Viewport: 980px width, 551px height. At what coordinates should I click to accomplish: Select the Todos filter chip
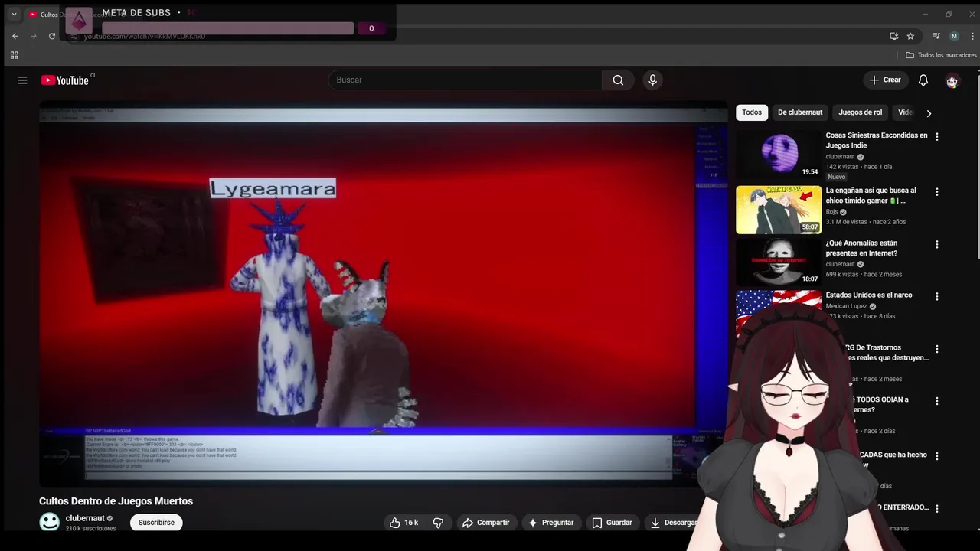(x=752, y=112)
